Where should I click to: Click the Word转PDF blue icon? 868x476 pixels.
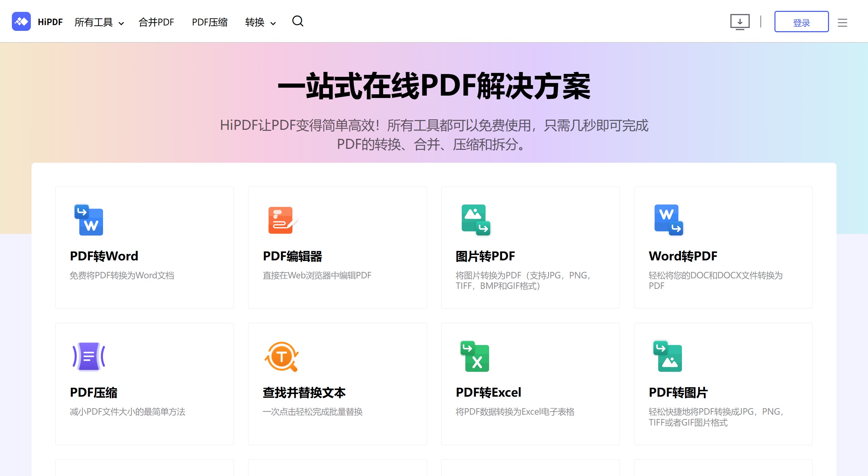668,220
